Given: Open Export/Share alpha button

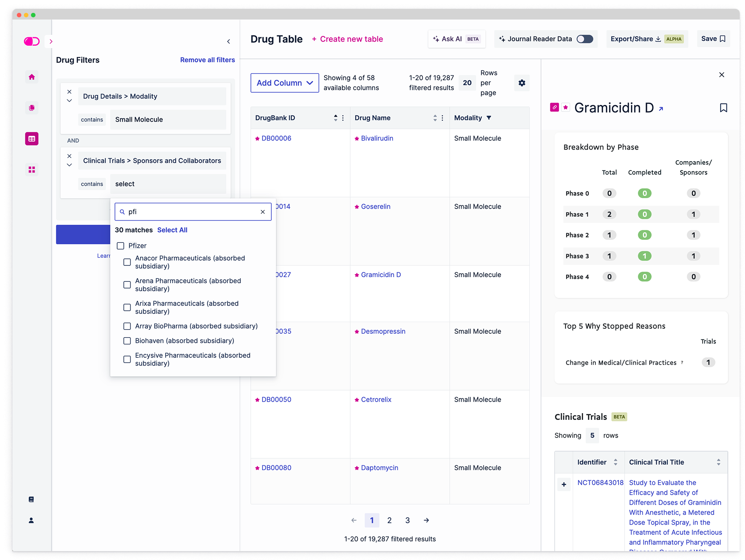Looking at the screenshot, I should (647, 39).
